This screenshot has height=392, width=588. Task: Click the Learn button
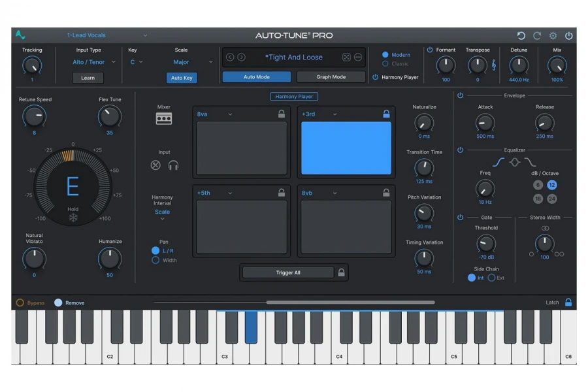[x=88, y=78]
